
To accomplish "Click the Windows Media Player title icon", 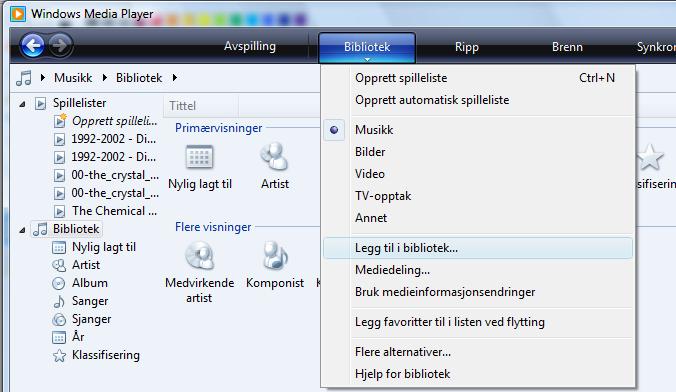I will pos(18,14).
